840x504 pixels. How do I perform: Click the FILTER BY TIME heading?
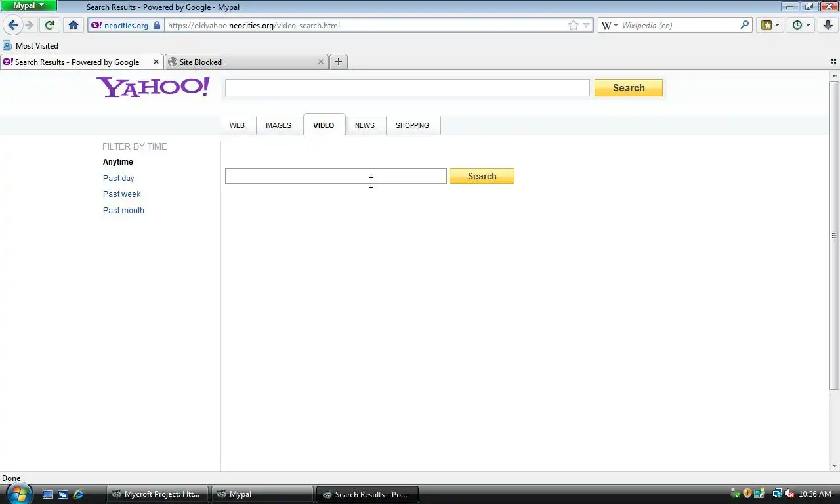[x=135, y=146]
